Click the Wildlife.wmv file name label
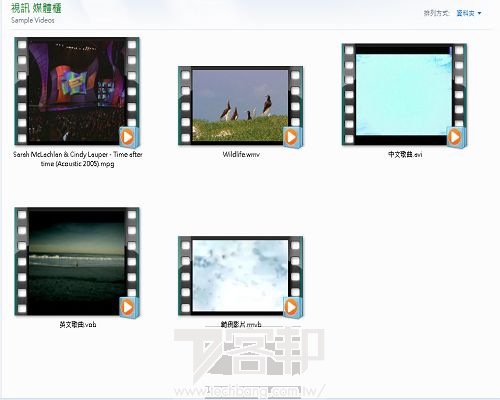Image resolution: width=500 pixels, height=400 pixels. click(x=241, y=154)
